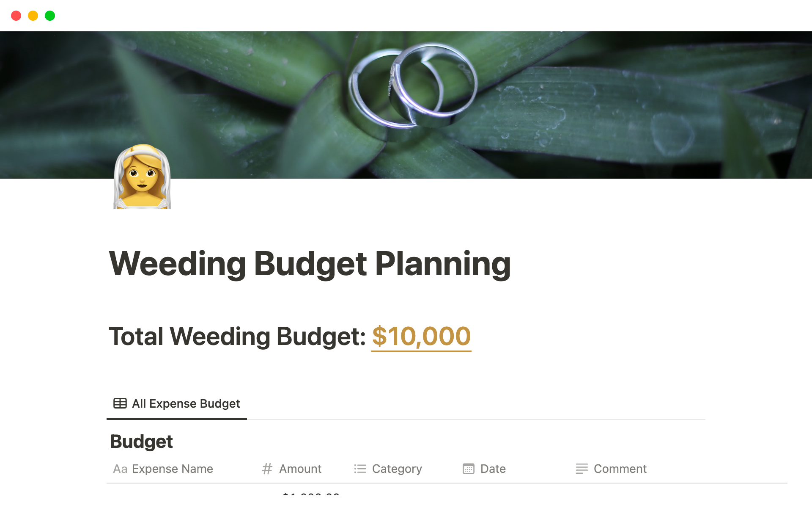Click the Total Weeding Budget heading text

(237, 337)
